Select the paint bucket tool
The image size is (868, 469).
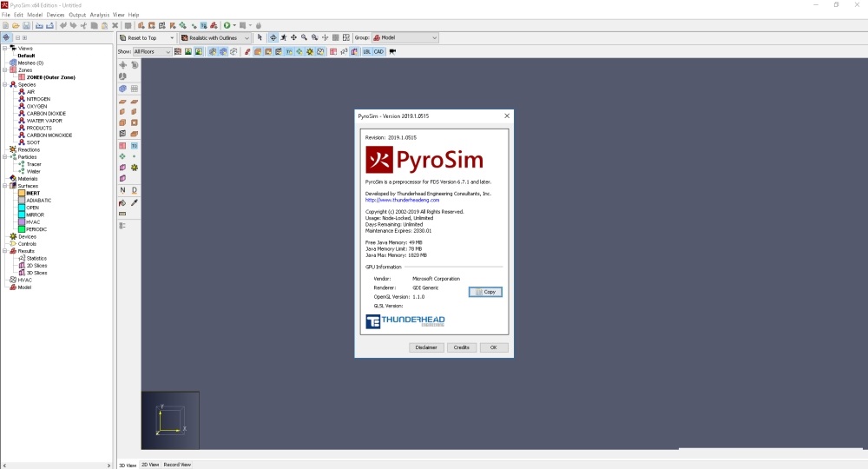coord(122,202)
